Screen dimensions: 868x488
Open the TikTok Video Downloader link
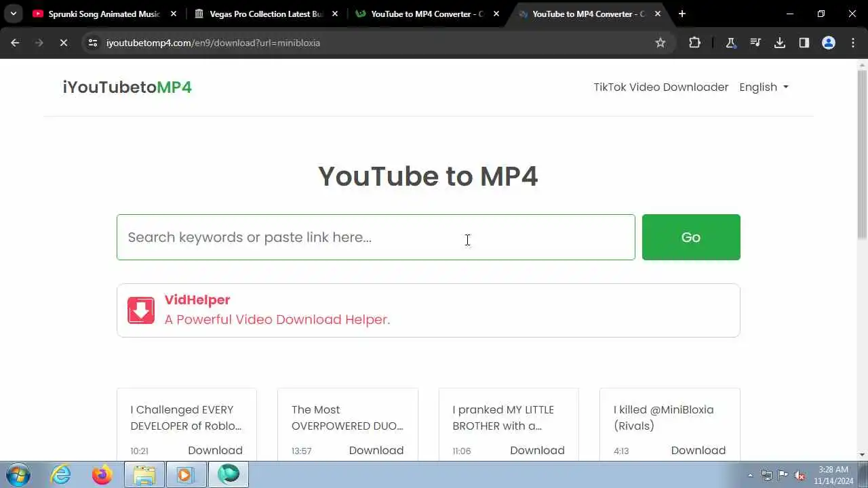click(x=661, y=87)
